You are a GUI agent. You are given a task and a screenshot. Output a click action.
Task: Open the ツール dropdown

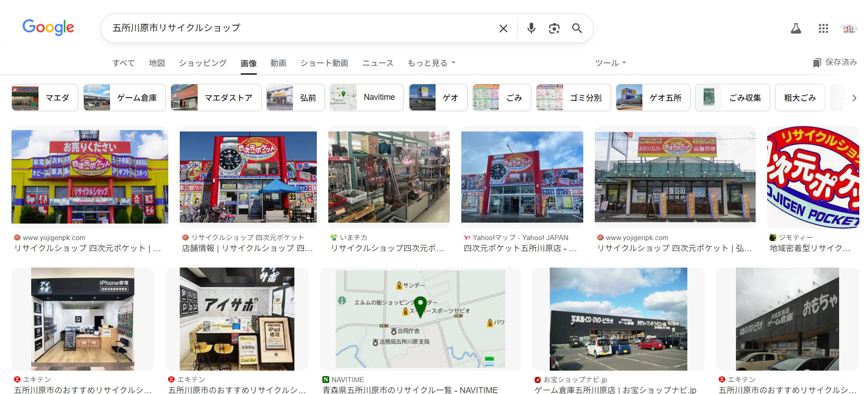pos(610,63)
